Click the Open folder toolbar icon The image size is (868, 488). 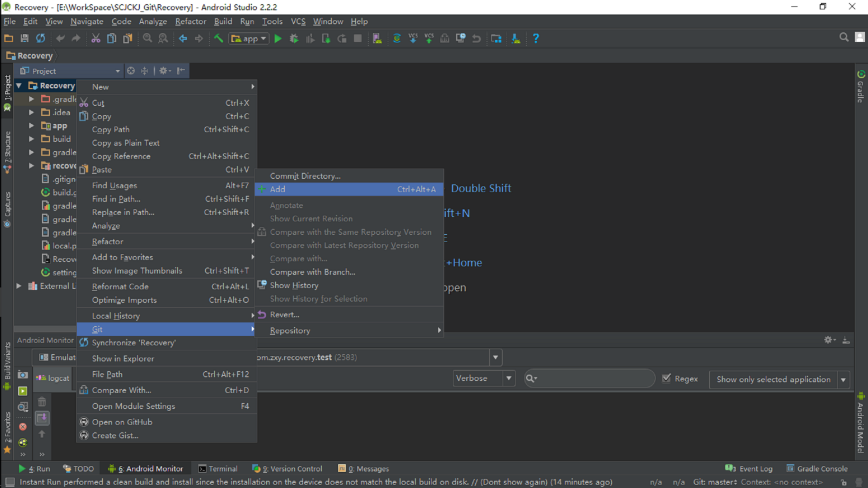click(x=9, y=38)
